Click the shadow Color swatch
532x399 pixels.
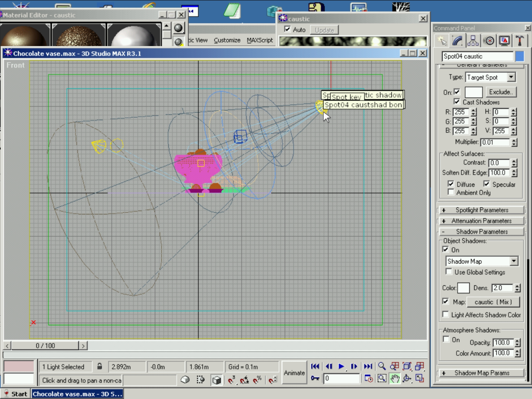463,288
